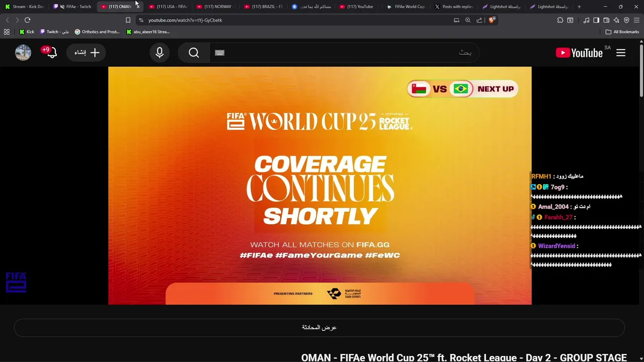Click the install-page icon in address bar
Viewport: 644px width, 362px height.
(456, 20)
